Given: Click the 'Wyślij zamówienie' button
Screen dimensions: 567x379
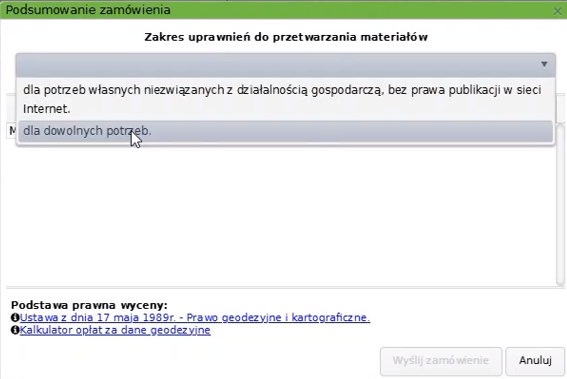Looking at the screenshot, I should tap(441, 361).
